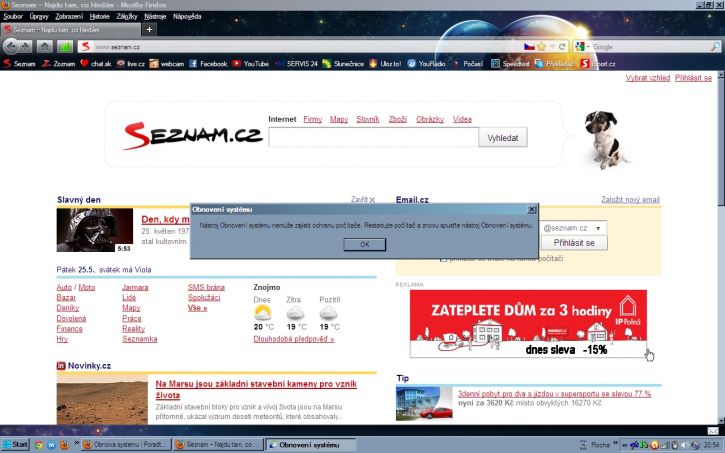Open the Počasí bookmark
Viewport: 725px width, 453px height.
467,64
